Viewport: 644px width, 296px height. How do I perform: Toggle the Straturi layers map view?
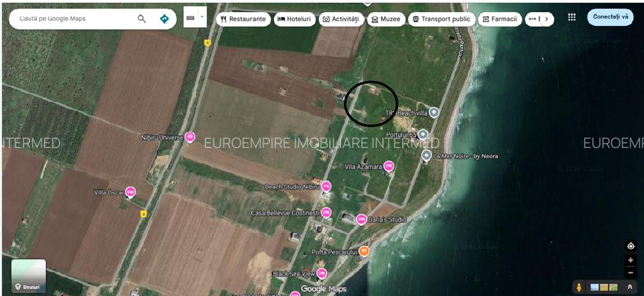[x=29, y=276]
